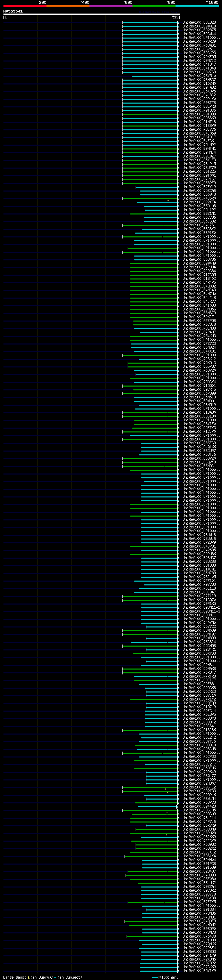The image size is (222, 980).
Task: Select the UniRef100_Q9W4H9 label
Action: click(199, 263)
